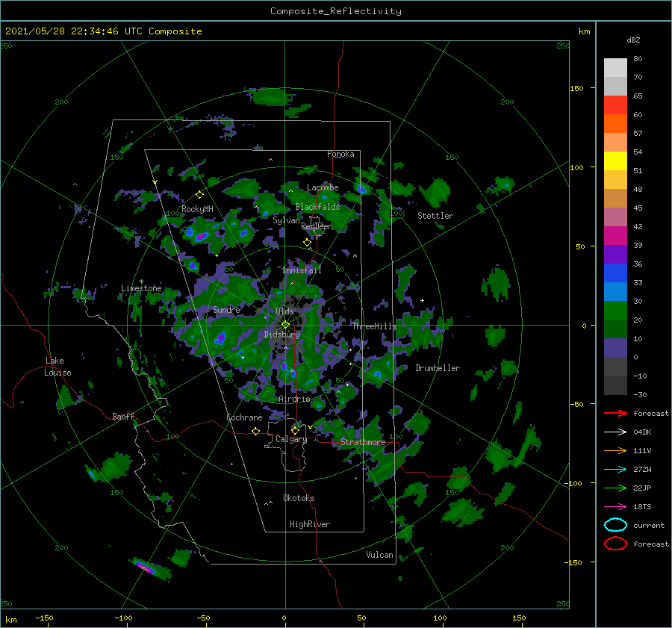Click the Vulcan label
Viewport: 672px width, 628px height.
(379, 555)
